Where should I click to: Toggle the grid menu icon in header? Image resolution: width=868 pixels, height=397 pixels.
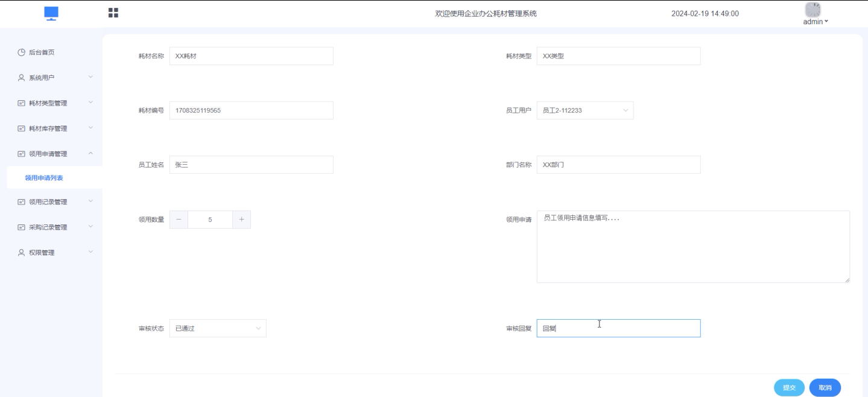113,13
